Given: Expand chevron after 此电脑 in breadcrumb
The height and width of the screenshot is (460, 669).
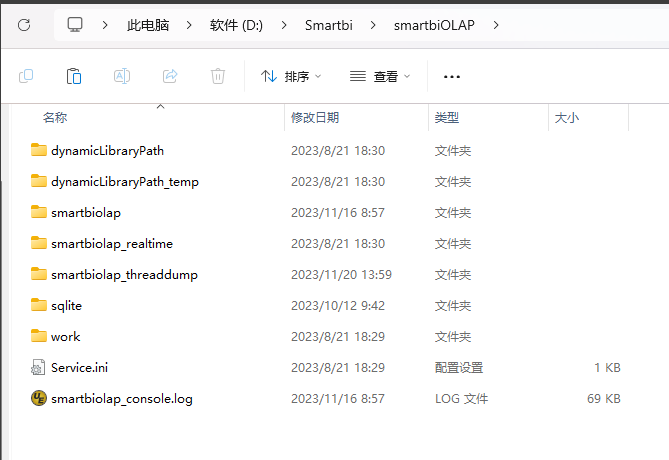Looking at the screenshot, I should pos(189,25).
